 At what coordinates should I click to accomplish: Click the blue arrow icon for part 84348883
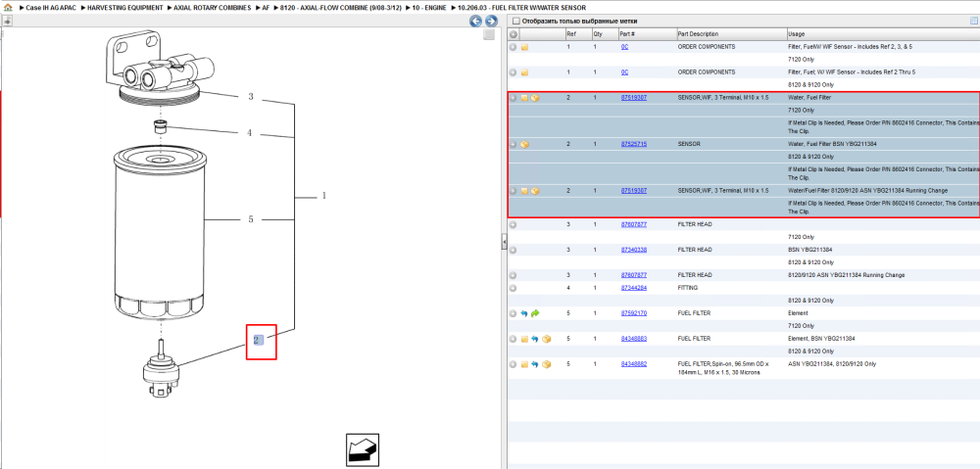click(535, 339)
